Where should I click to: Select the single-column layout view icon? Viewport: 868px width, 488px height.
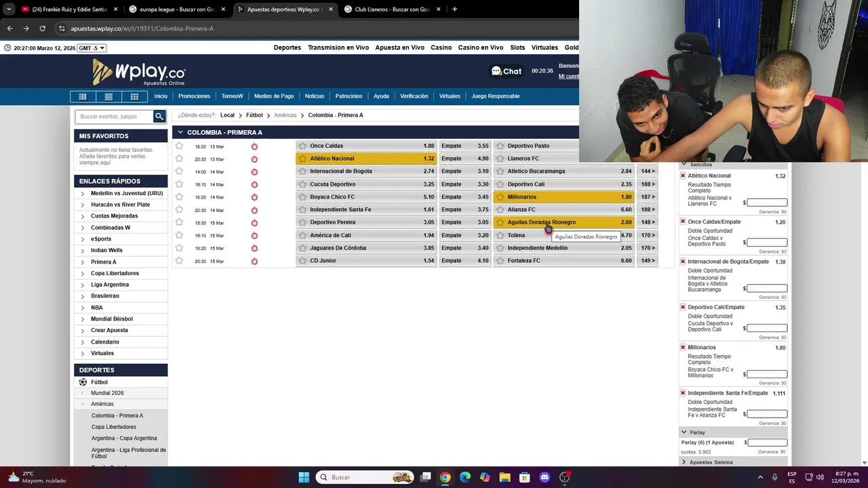83,96
